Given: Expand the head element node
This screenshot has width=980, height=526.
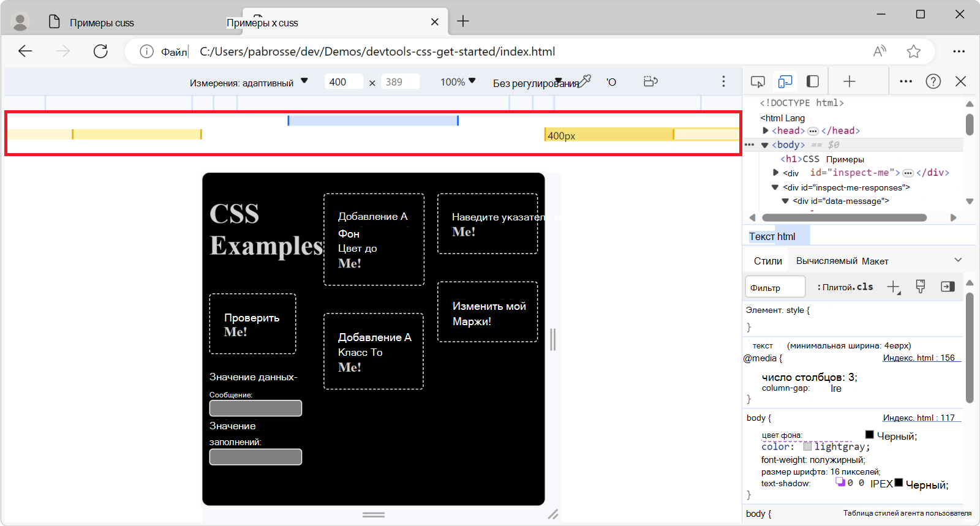Looking at the screenshot, I should tap(765, 130).
